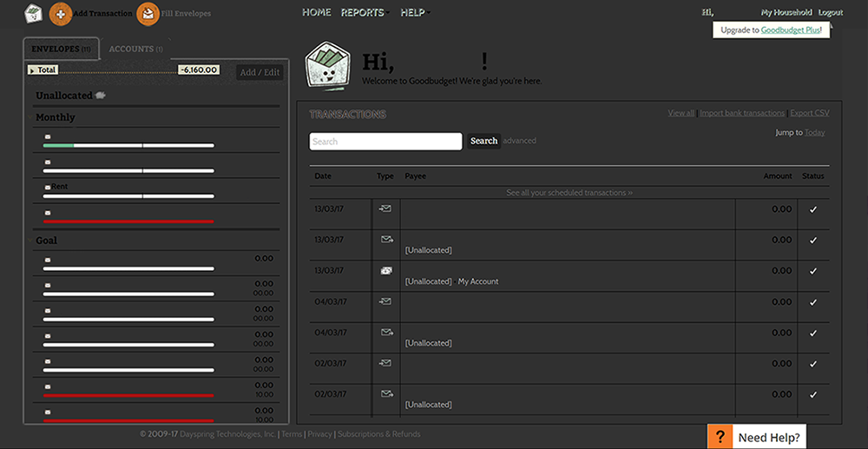This screenshot has height=449, width=868.
Task: Go to the HOME menu item
Action: [x=317, y=12]
